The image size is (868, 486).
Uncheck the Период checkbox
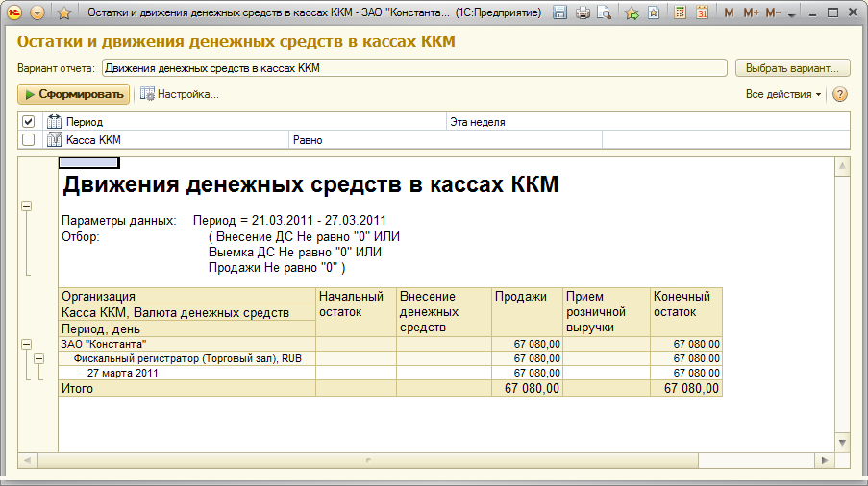[28, 121]
